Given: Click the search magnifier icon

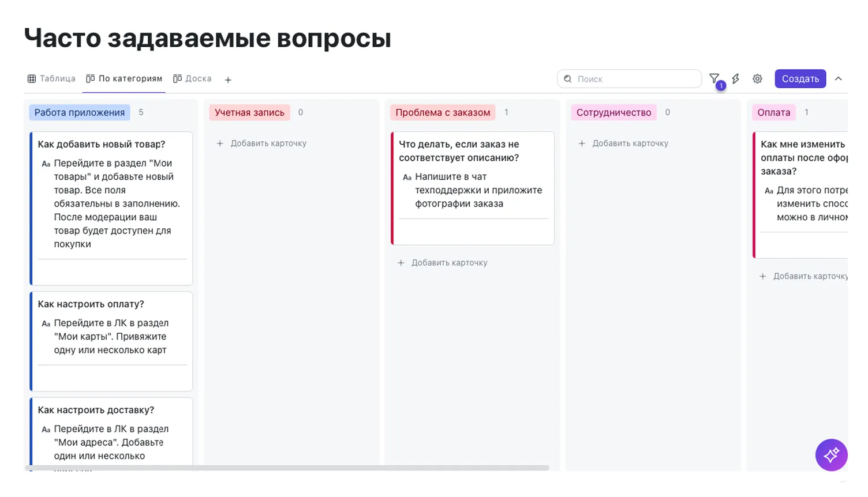Looking at the screenshot, I should tap(568, 79).
